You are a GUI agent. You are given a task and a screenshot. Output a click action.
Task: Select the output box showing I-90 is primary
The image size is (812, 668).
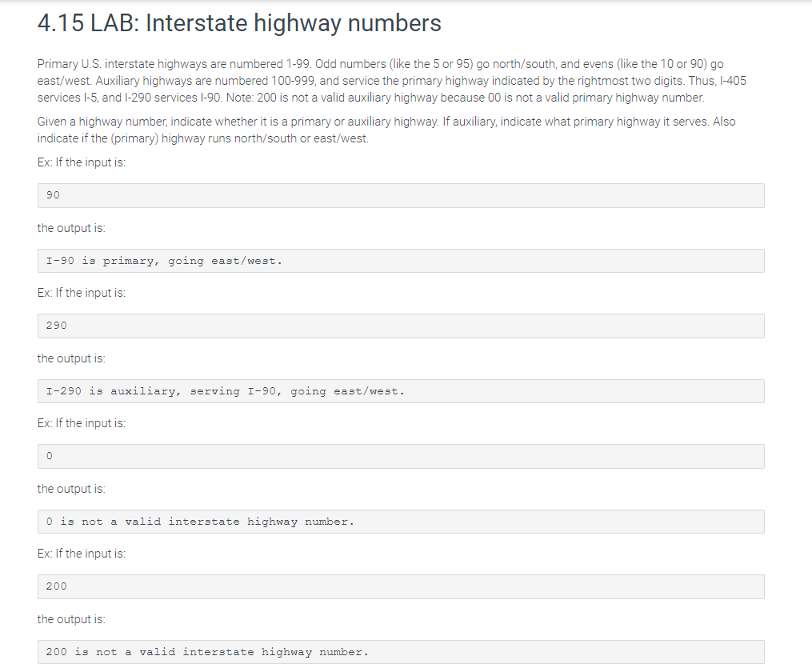tap(400, 260)
